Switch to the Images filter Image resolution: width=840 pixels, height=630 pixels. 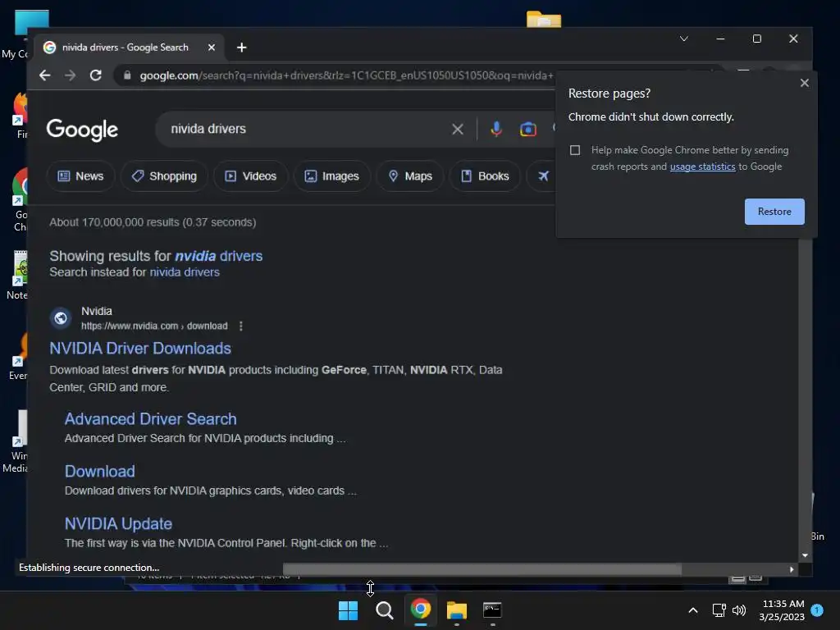(x=331, y=176)
